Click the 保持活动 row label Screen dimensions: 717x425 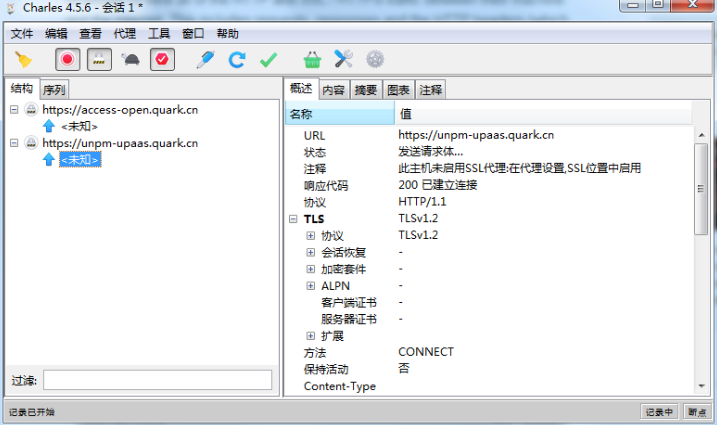326,369
